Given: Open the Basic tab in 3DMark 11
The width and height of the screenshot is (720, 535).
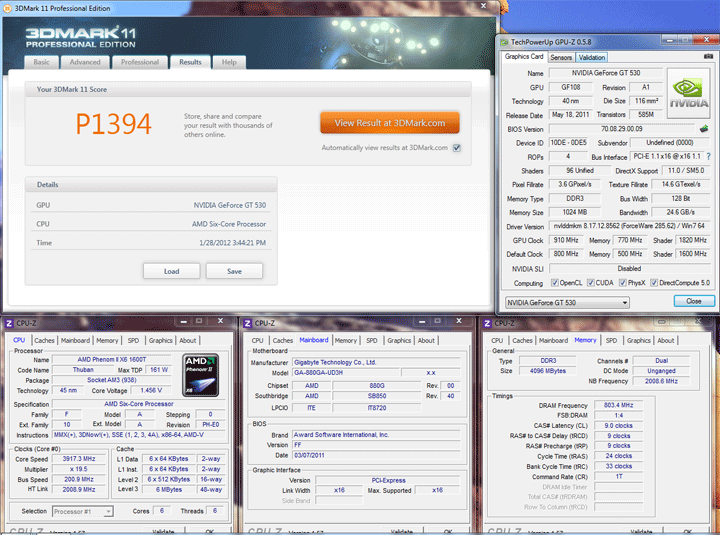Looking at the screenshot, I should 41,62.
